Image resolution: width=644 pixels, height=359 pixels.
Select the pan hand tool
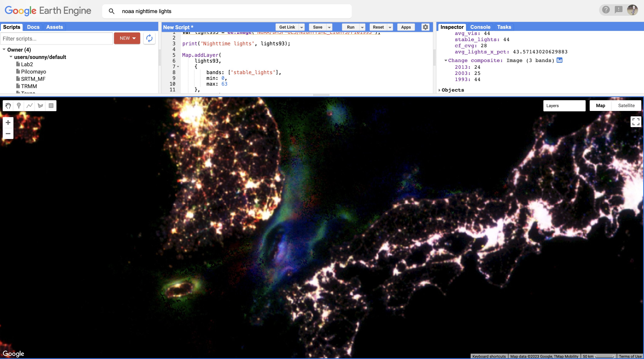(8, 106)
